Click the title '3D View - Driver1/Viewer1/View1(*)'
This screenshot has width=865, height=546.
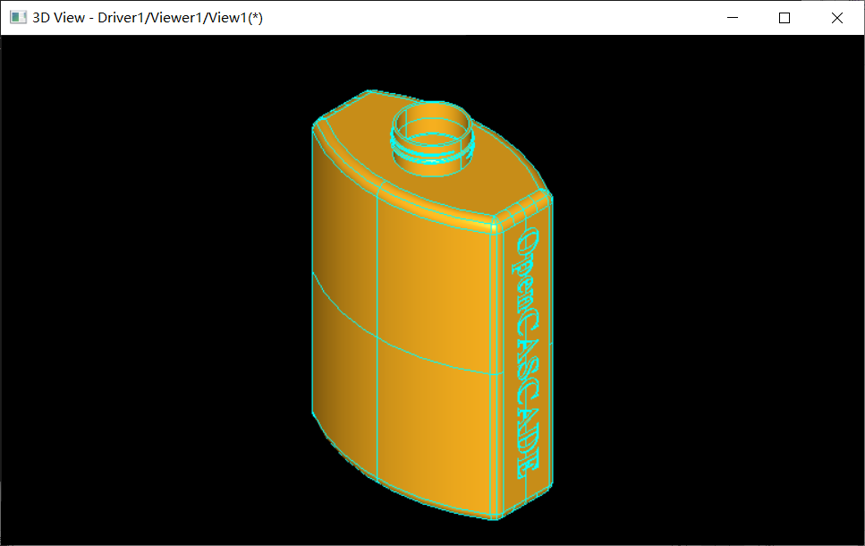(x=147, y=18)
